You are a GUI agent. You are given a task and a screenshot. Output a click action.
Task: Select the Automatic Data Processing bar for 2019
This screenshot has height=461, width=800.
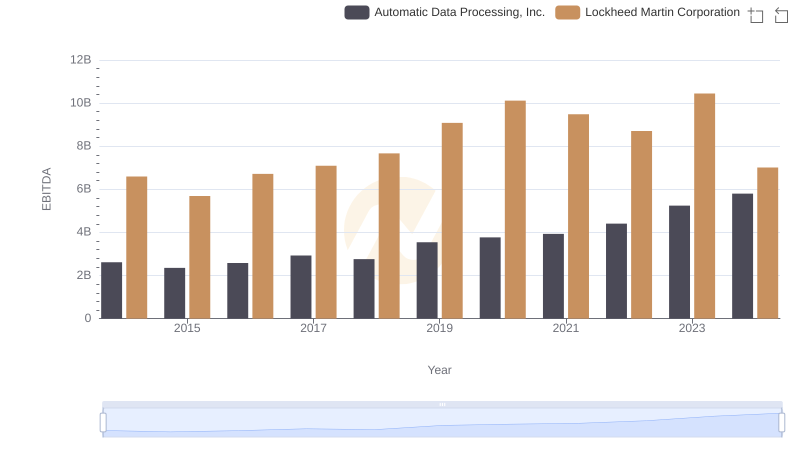[x=427, y=280]
